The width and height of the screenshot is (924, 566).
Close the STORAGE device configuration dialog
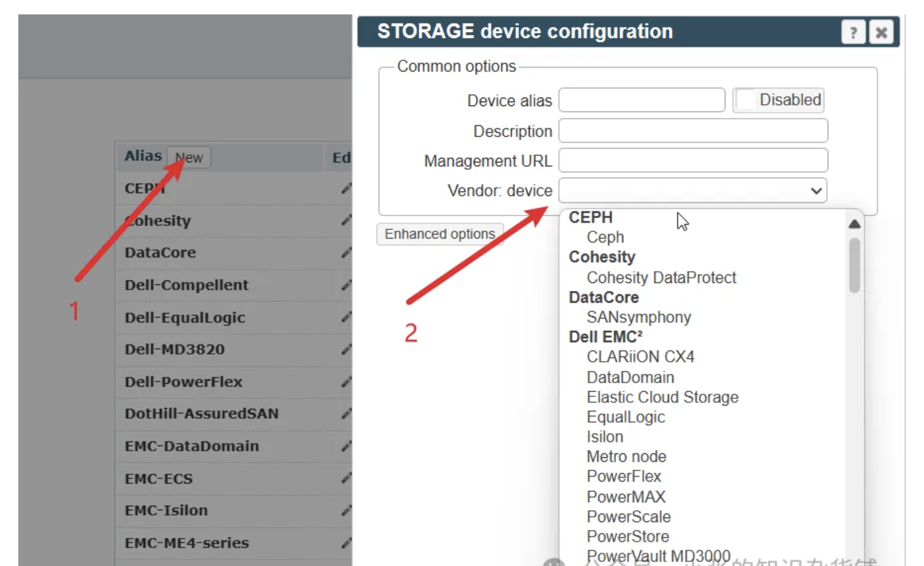(881, 32)
